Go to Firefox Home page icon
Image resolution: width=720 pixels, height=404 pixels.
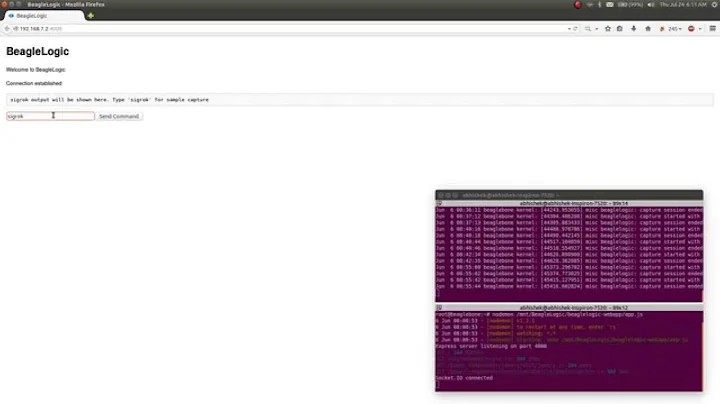[x=648, y=28]
